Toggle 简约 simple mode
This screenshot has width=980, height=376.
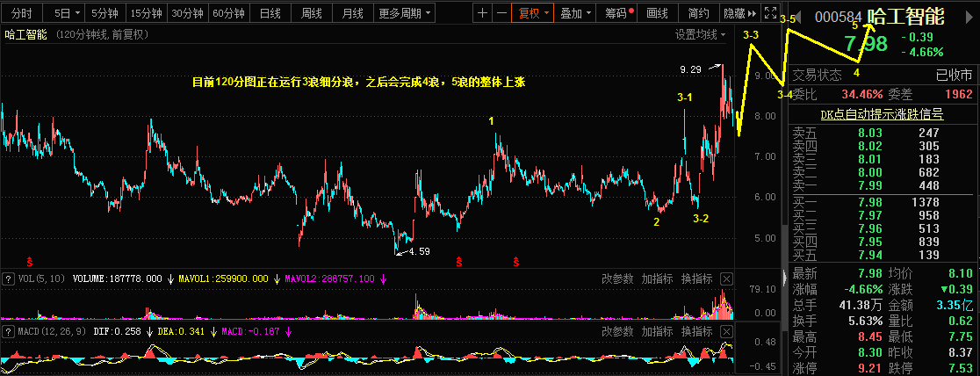pos(698,12)
